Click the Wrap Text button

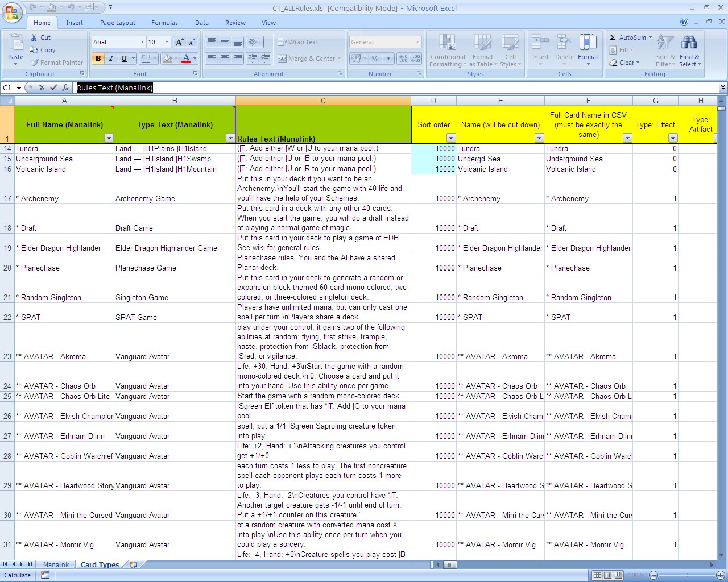click(297, 42)
